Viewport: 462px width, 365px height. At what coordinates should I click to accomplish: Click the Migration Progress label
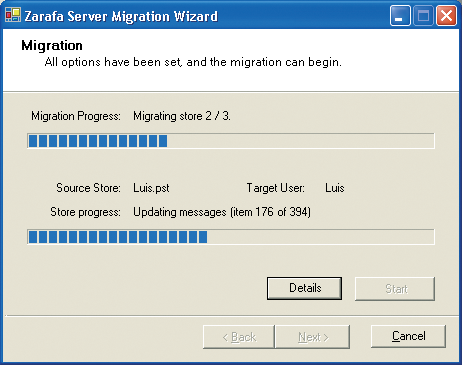click(76, 116)
